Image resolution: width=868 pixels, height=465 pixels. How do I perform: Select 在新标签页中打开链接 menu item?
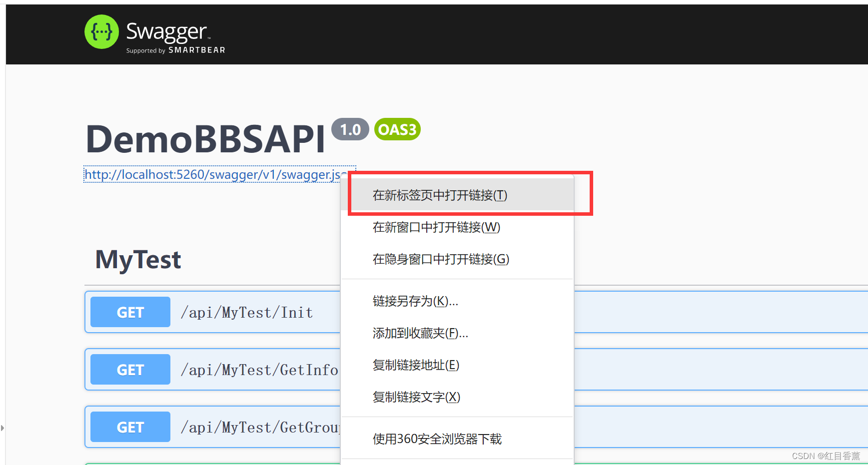(439, 195)
